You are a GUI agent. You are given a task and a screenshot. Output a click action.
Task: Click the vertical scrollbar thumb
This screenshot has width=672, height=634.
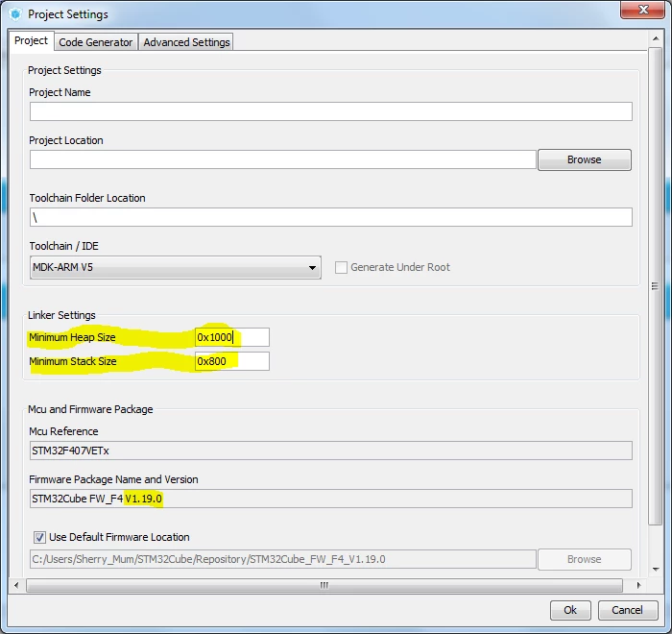(656, 286)
